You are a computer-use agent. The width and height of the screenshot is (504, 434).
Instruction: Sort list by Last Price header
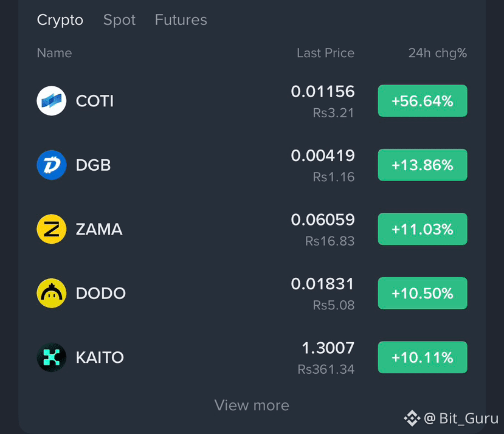click(x=325, y=53)
